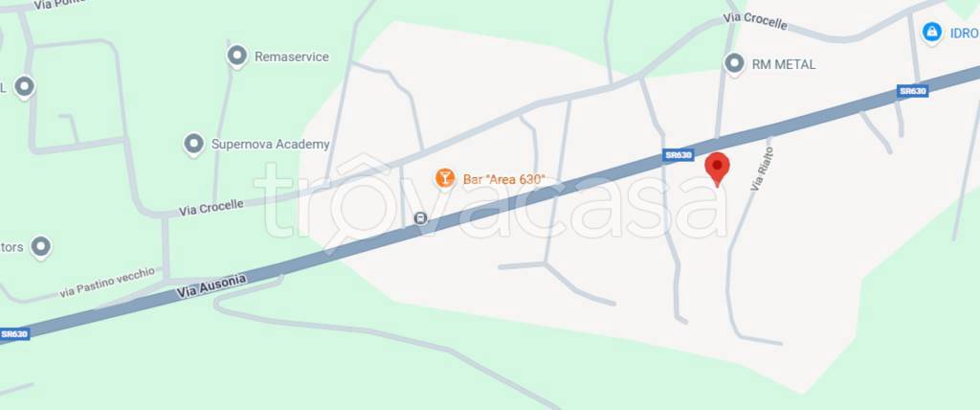Select the Supernova Academy text label
This screenshot has height=410, width=980.
click(x=270, y=145)
